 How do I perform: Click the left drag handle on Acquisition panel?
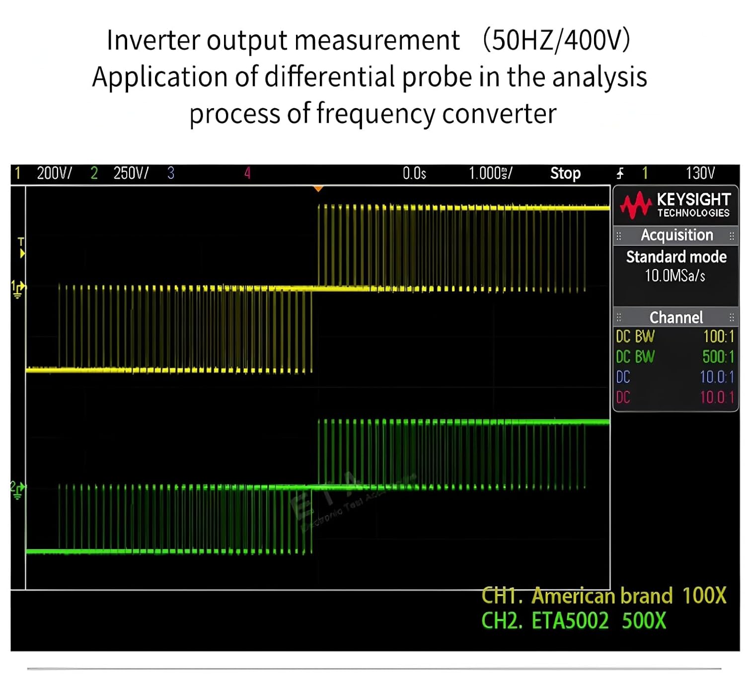click(x=619, y=235)
